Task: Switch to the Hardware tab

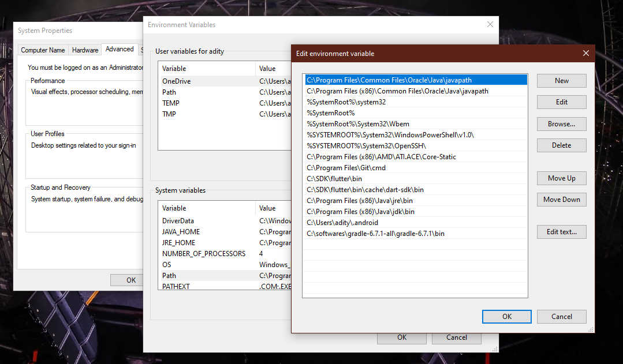Action: click(84, 50)
